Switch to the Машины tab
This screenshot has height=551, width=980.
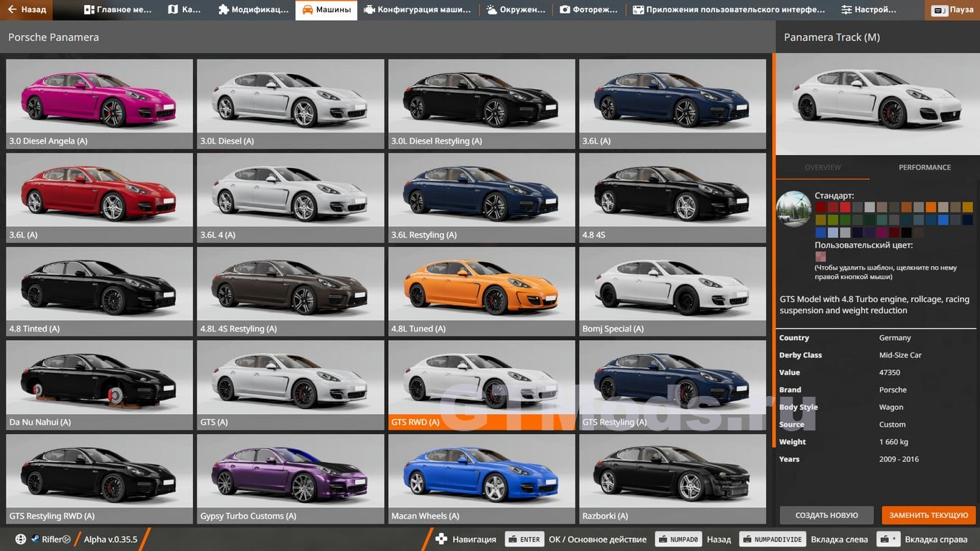point(326,10)
